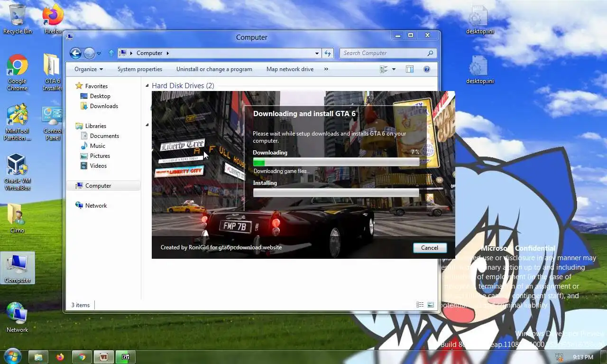Viewport: 607px width, 364px height.
Task: Switch to large icons view in status bar
Action: point(431,305)
